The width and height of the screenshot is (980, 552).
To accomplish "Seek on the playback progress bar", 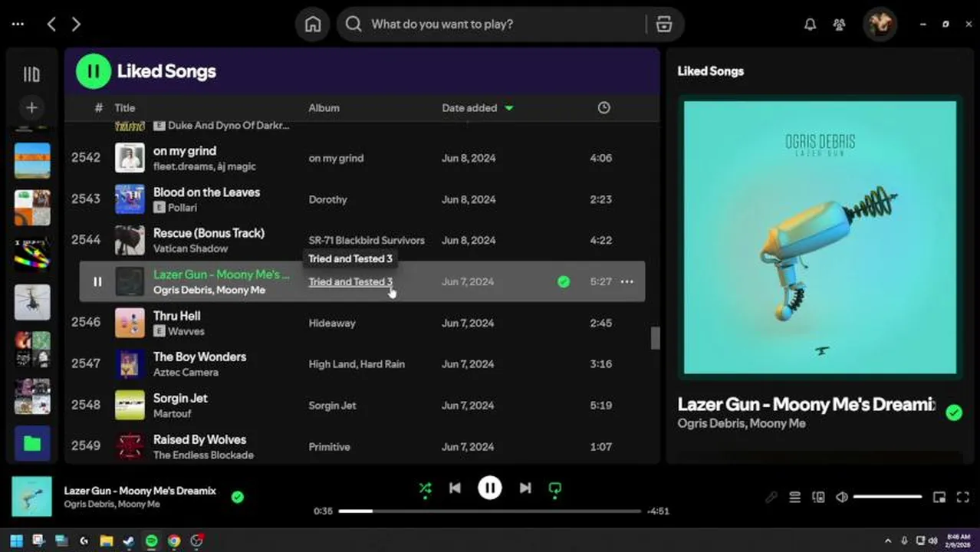I will pos(490,511).
